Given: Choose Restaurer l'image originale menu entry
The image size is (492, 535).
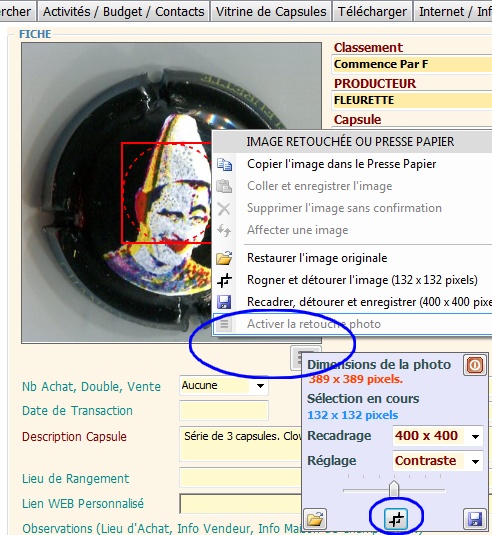Looking at the screenshot, I should tap(317, 258).
